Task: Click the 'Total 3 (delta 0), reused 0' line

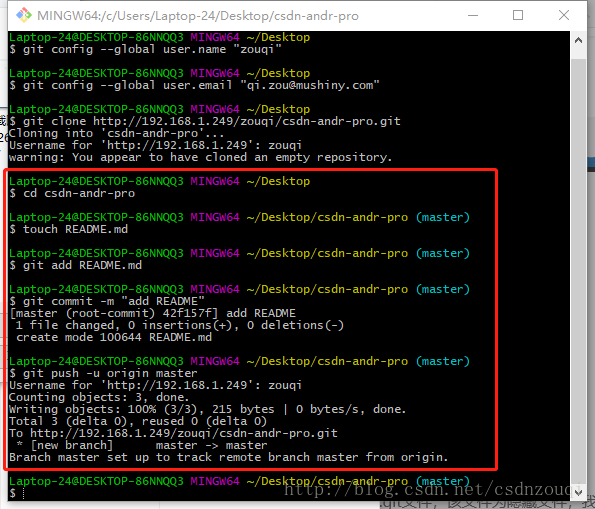Action: coord(138,421)
